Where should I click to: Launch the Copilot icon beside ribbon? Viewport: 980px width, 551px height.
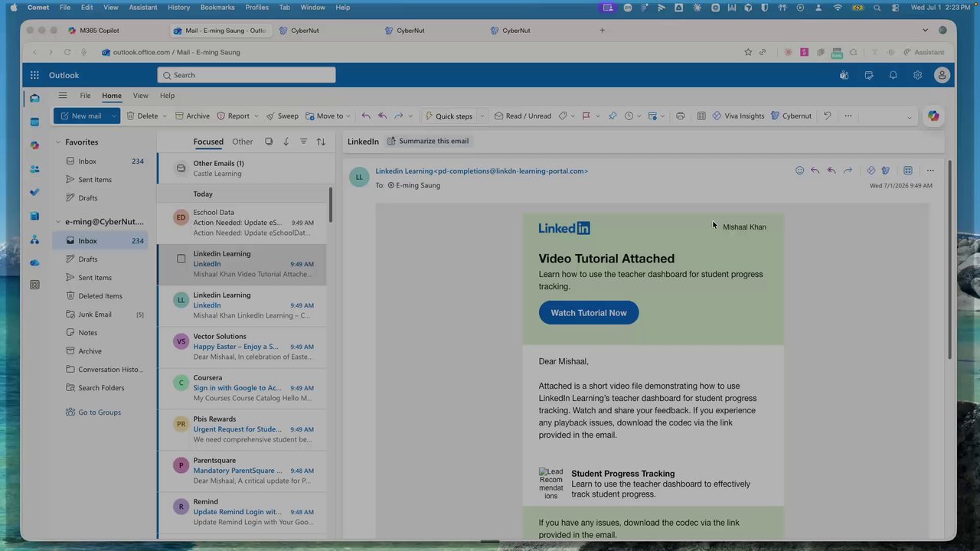point(933,116)
